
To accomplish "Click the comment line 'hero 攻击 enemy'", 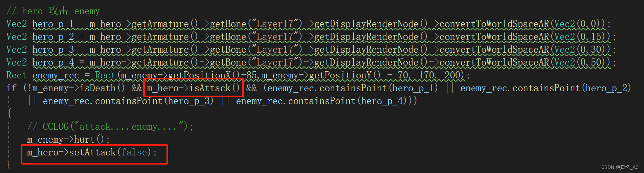I will click(53, 11).
